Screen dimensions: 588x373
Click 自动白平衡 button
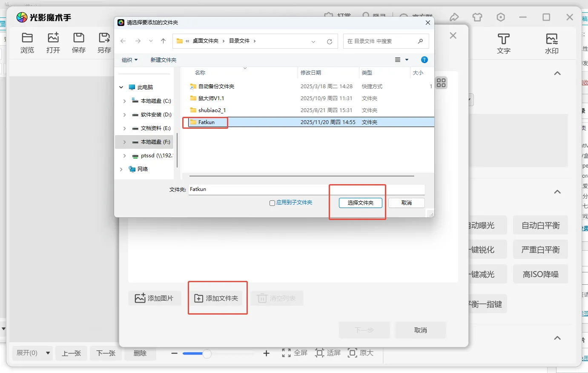[x=541, y=225]
